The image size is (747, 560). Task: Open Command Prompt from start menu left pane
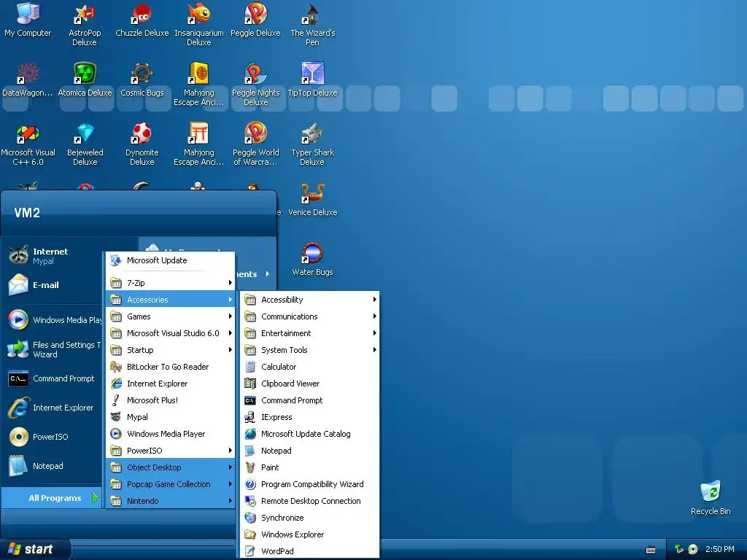pyautogui.click(x=53, y=378)
